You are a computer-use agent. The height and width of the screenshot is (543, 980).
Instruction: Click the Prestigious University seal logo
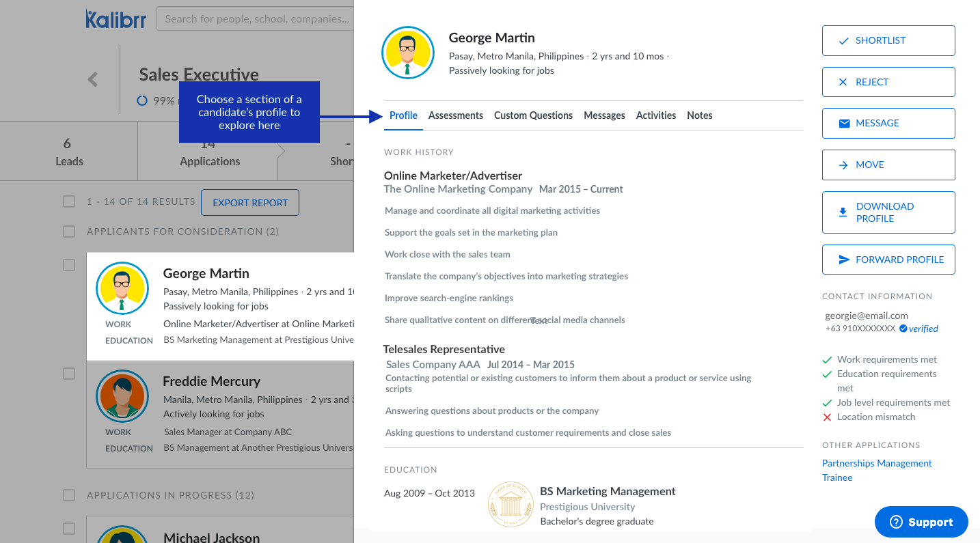pos(511,505)
